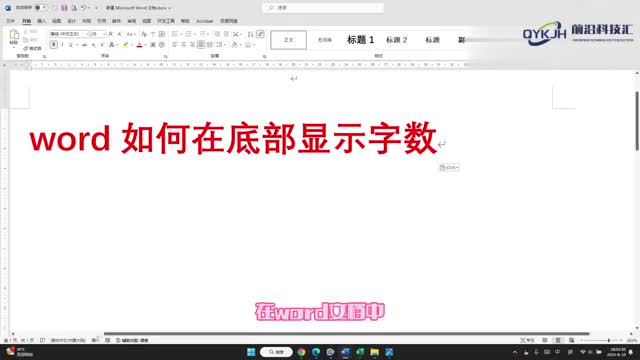Switch to the 开发工具 tab

166,21
